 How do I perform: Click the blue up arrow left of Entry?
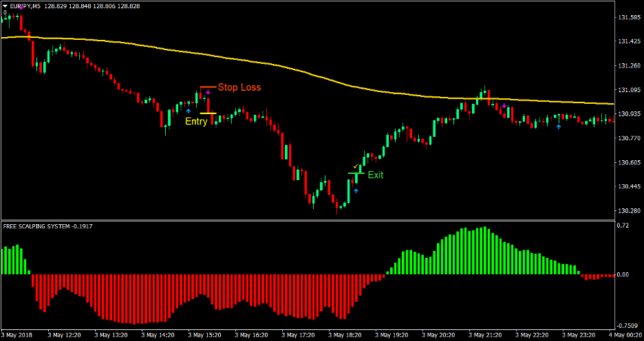click(189, 111)
